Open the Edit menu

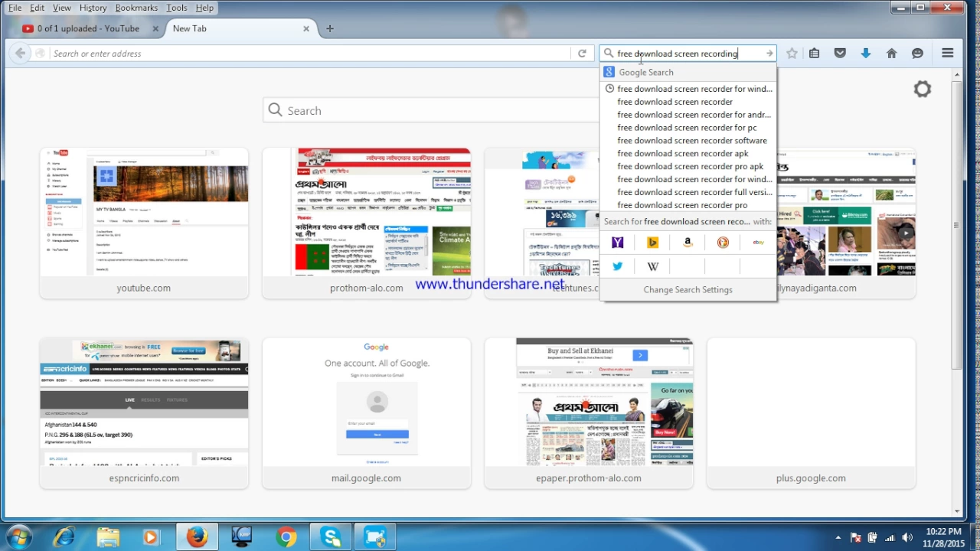[x=37, y=8]
